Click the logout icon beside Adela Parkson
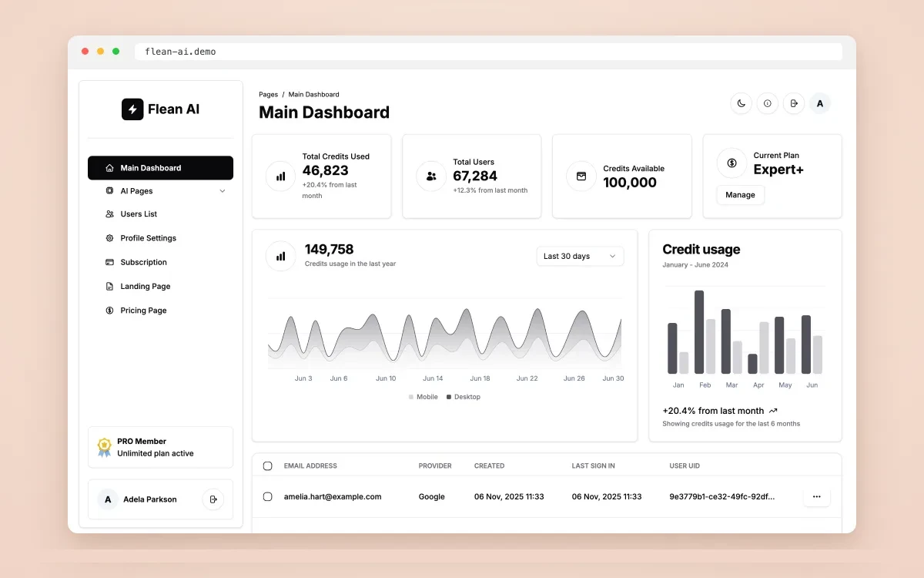 click(x=213, y=499)
